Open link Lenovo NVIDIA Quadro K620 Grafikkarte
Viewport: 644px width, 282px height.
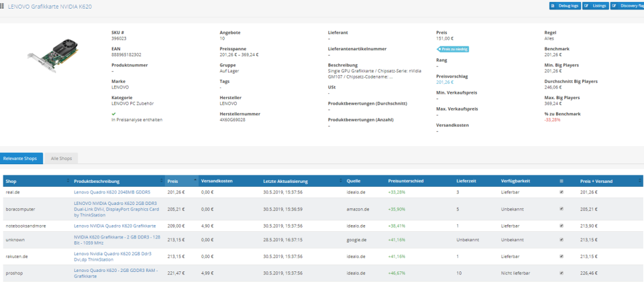pyautogui.click(x=115, y=226)
